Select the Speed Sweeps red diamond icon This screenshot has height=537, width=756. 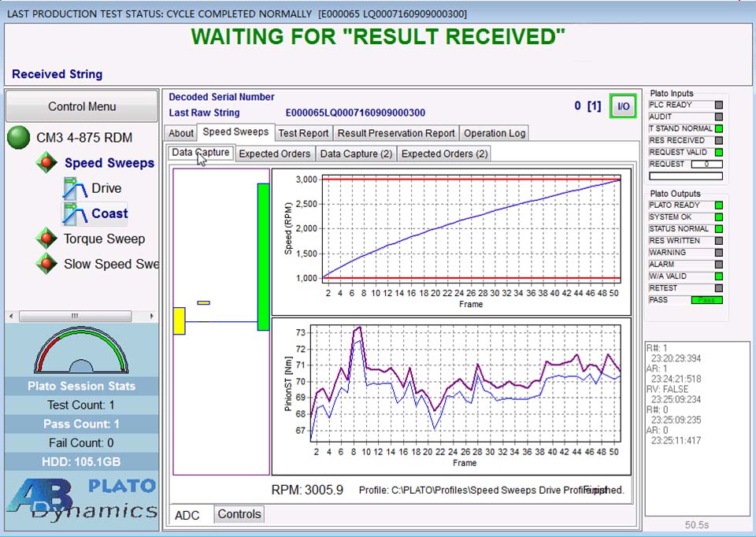pos(47,163)
